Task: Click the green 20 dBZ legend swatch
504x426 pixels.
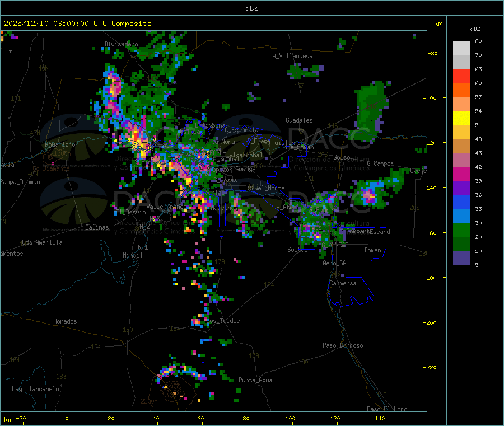Action: 461,230
